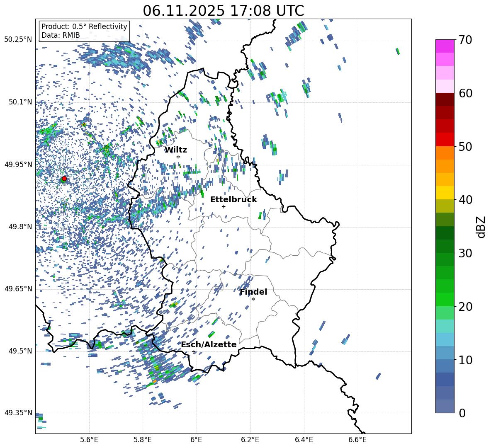Click the Findel station cross marker
491x448 pixels.
tap(253, 299)
